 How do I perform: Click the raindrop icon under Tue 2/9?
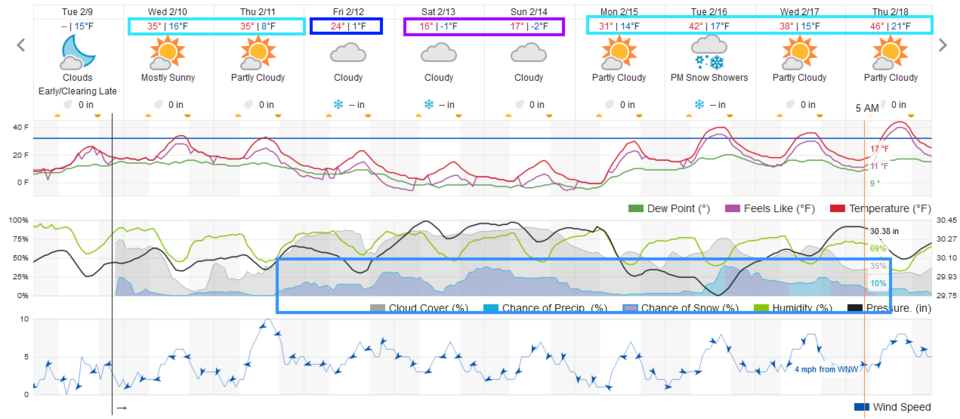69,105
